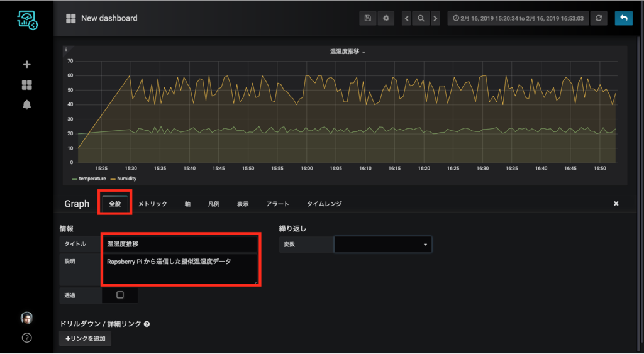Open help for drilldown links
This screenshot has width=644, height=354.
point(147,324)
